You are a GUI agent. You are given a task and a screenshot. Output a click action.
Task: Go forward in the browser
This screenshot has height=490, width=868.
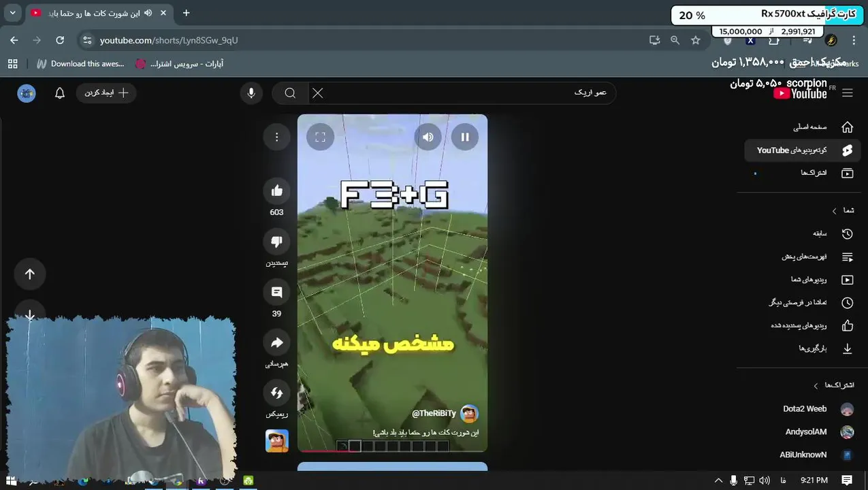[x=37, y=40]
